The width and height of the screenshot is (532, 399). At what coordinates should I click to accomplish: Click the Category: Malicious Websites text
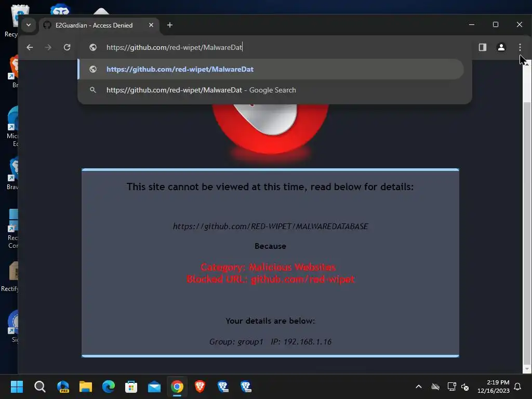click(x=268, y=267)
